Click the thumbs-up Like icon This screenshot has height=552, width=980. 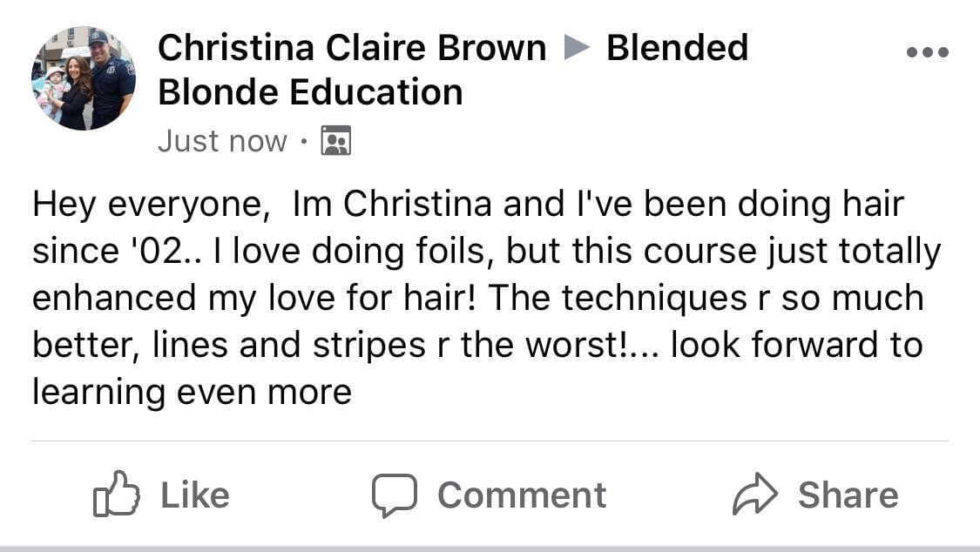(x=116, y=495)
